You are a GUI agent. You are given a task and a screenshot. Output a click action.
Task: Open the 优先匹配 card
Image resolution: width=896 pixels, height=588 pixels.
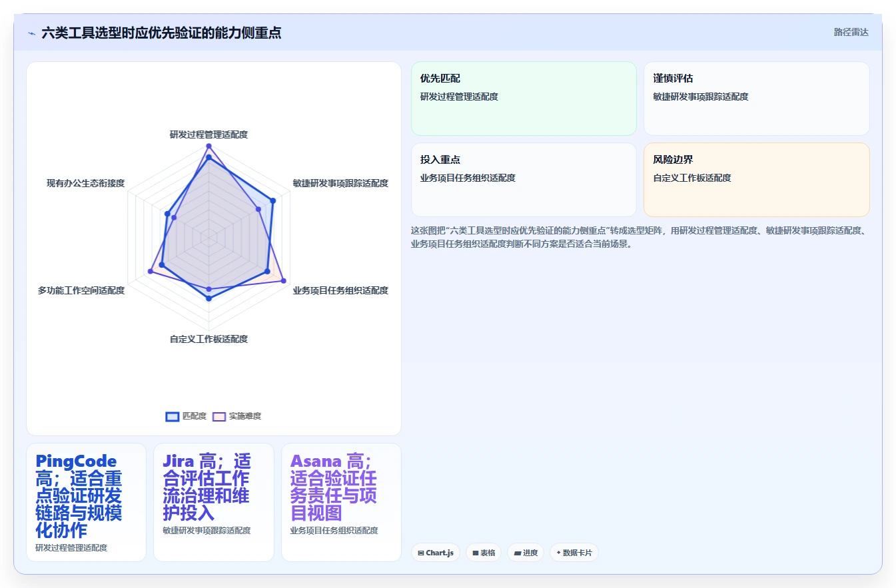(x=524, y=99)
